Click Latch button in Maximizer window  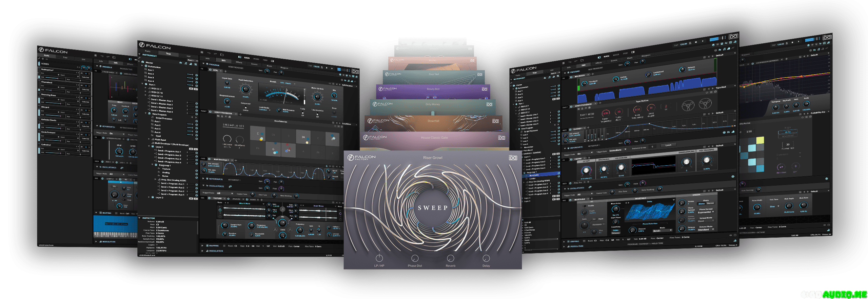pyautogui.click(x=668, y=145)
